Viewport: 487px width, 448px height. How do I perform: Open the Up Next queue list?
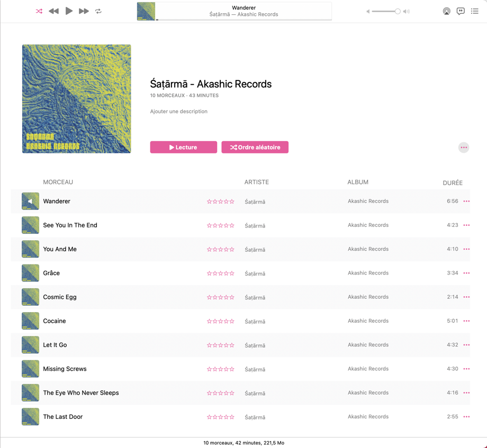click(475, 11)
